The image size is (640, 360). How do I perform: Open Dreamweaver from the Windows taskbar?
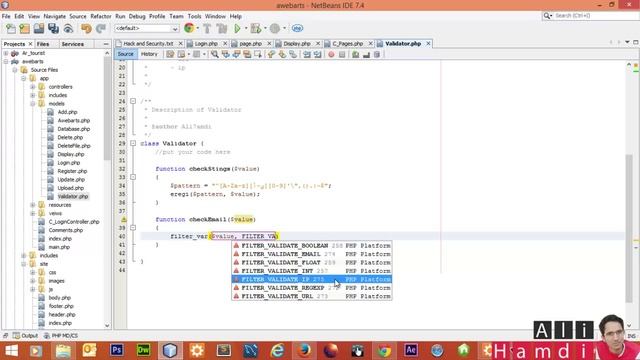[x=143, y=350]
